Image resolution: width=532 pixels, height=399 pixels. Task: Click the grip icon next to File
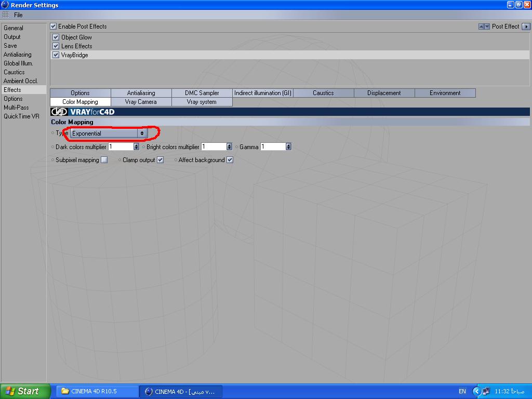coord(5,15)
